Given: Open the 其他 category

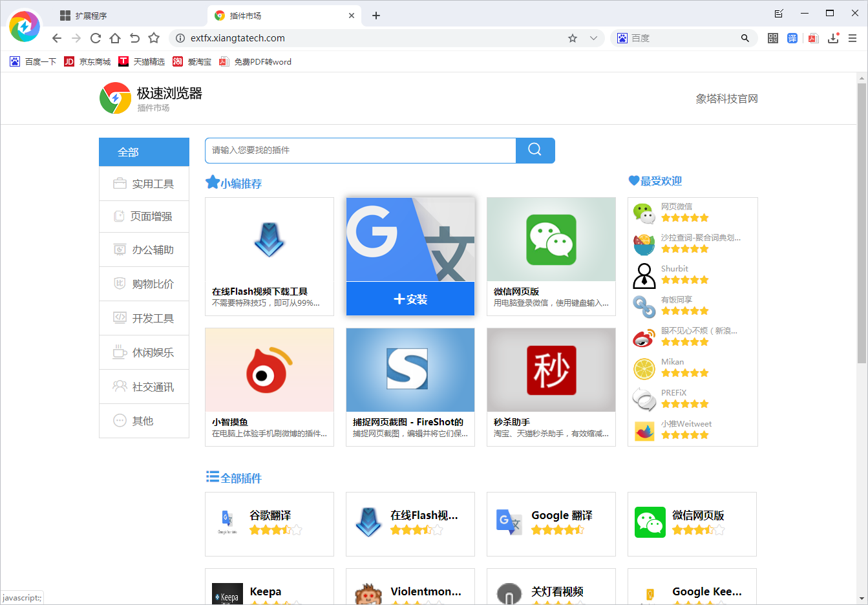Looking at the screenshot, I should tap(144, 421).
